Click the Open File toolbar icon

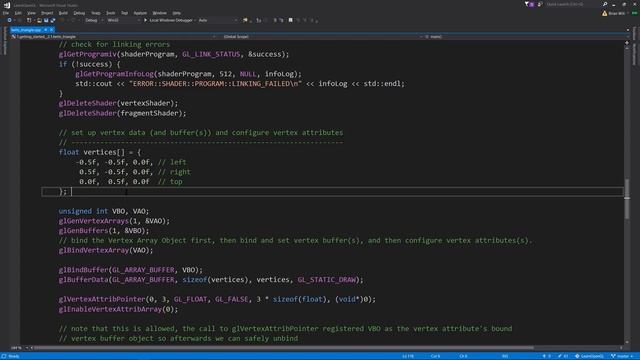tap(39, 20)
